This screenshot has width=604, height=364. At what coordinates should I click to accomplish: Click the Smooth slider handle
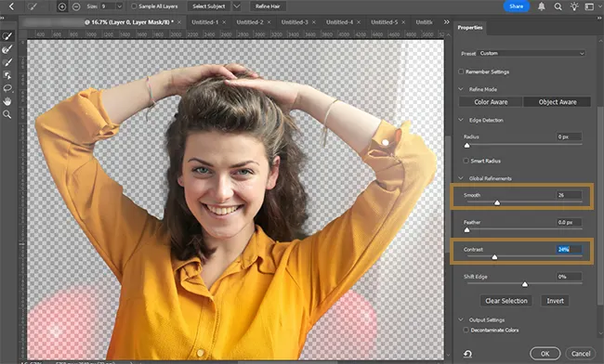497,202
